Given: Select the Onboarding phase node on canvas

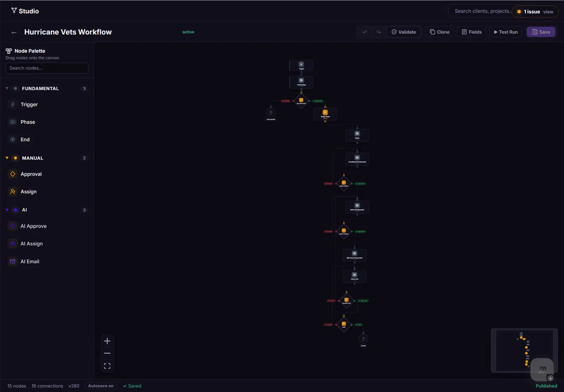Looking at the screenshot, I should [301, 82].
